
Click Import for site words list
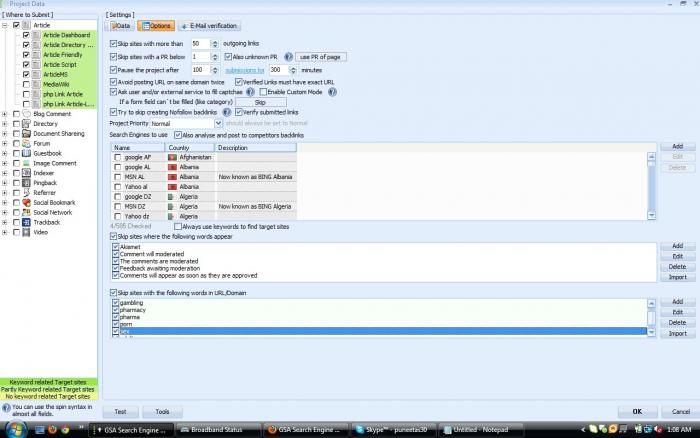(x=677, y=277)
